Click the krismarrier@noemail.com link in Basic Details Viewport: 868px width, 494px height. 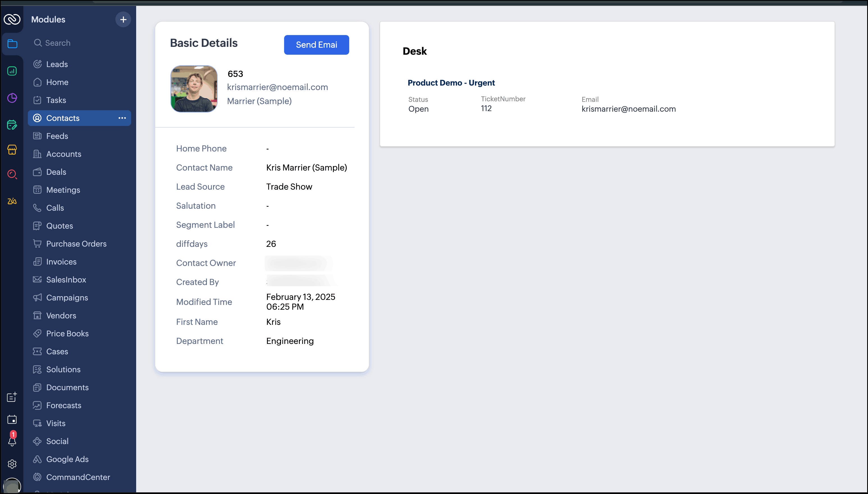tap(277, 87)
